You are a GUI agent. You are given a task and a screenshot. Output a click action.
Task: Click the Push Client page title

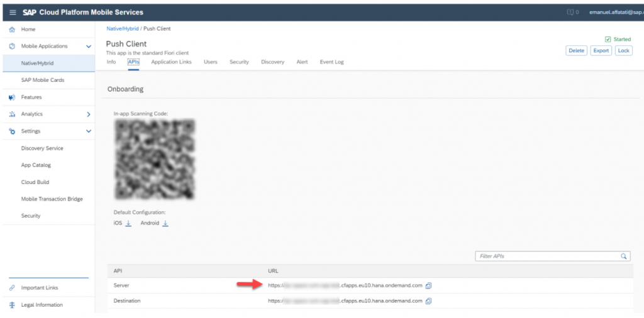126,44
